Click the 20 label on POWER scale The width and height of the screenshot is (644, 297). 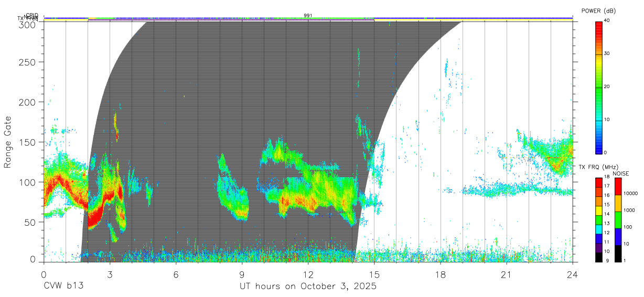pyautogui.click(x=607, y=87)
